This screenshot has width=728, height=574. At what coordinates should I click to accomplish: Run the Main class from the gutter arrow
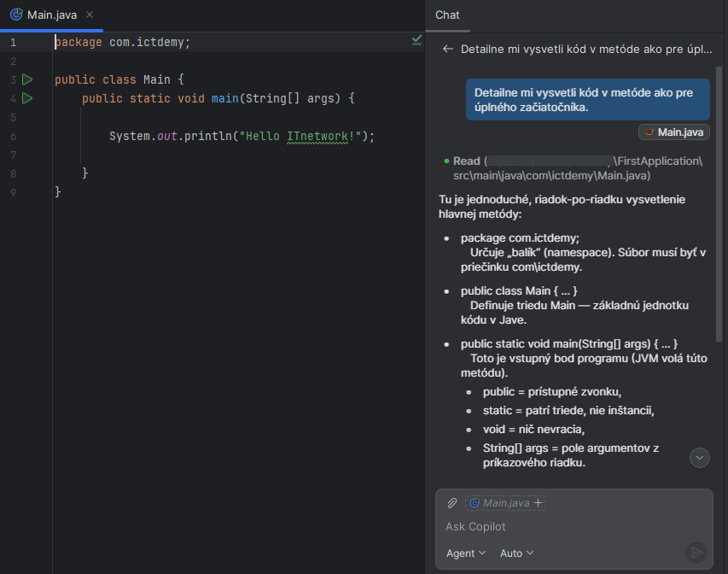(x=27, y=79)
